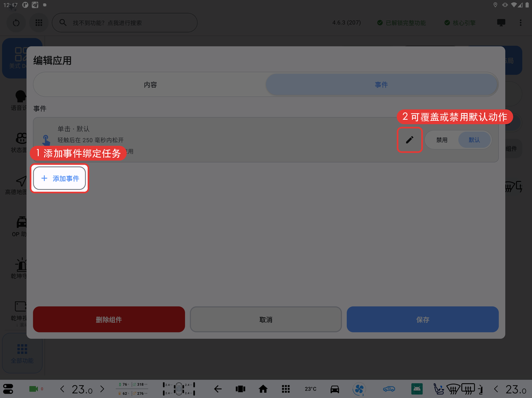
Task: Toggle the front windshield defrost icon
Action: tap(453, 389)
